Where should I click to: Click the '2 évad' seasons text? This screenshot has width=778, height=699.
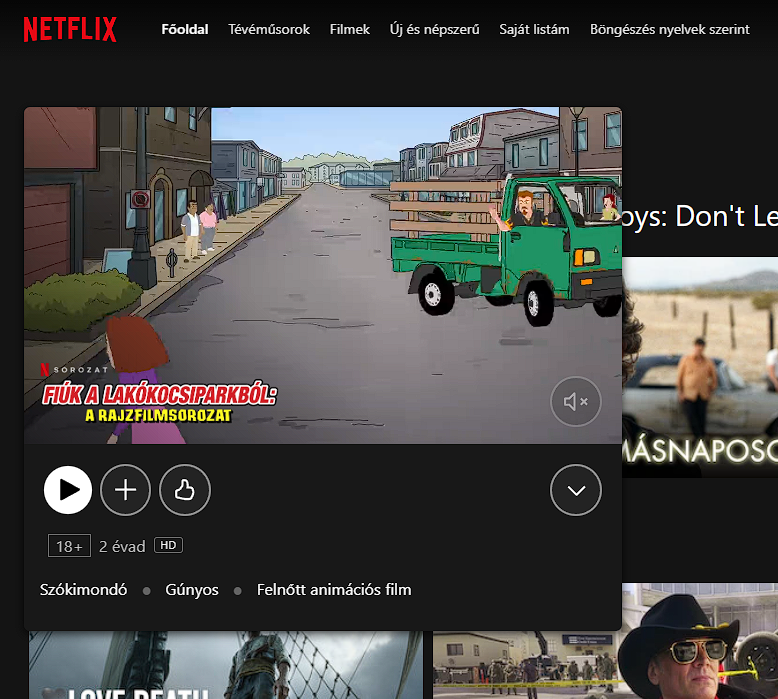[122, 546]
